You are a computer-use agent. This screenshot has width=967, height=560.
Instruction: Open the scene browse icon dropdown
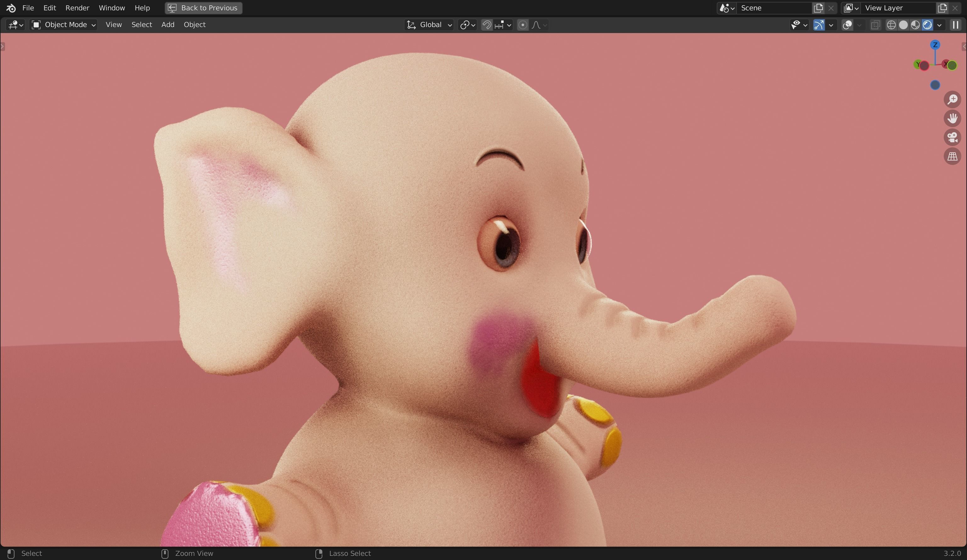click(x=727, y=8)
